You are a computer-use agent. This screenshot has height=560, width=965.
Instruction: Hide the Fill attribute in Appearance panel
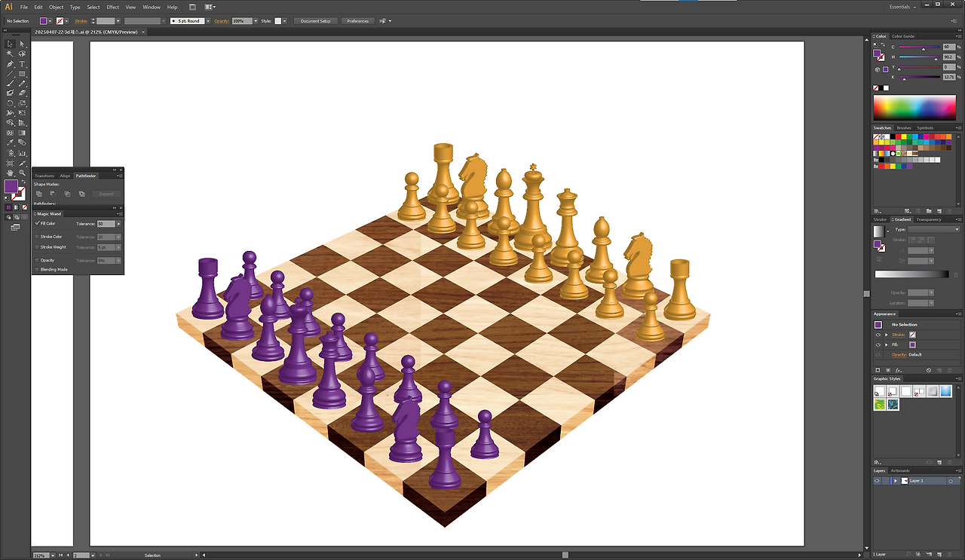[878, 344]
